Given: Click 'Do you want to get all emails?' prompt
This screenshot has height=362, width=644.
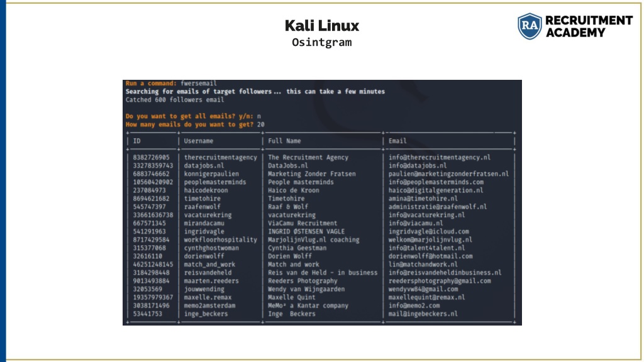Looking at the screenshot, I should tap(189, 116).
